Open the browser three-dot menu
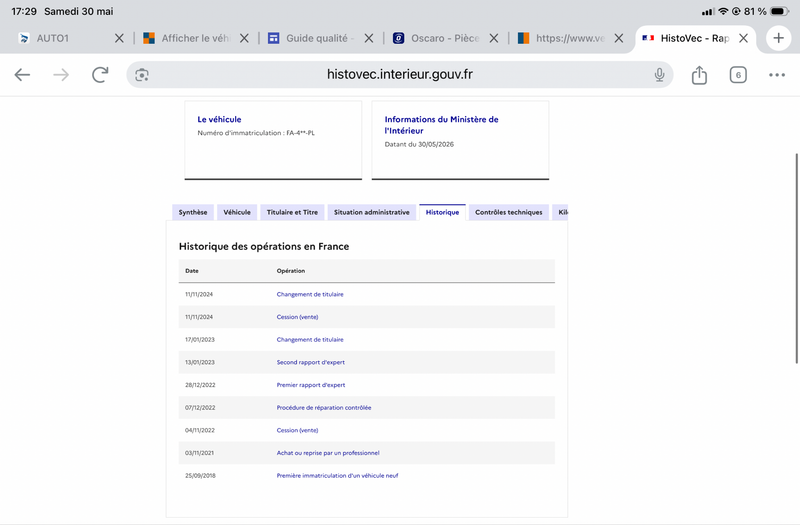The image size is (800, 525). pos(777,75)
